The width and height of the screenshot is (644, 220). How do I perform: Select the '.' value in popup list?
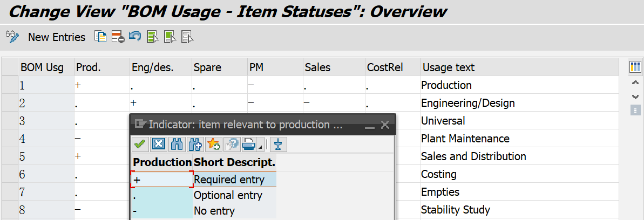(162, 195)
